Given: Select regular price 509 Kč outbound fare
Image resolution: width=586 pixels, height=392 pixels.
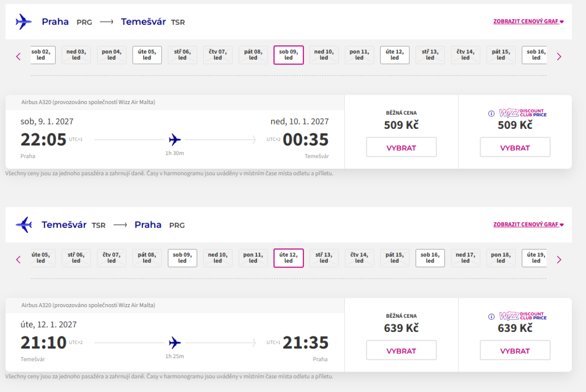Looking at the screenshot, I should [x=401, y=147].
